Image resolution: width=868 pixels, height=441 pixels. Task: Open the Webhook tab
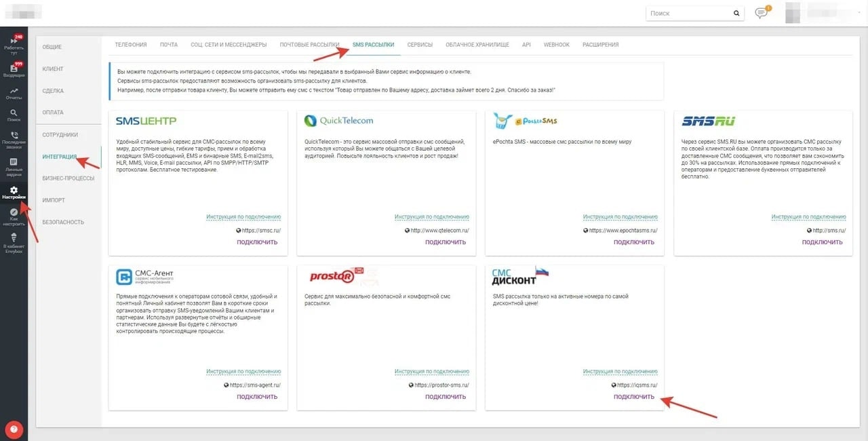[557, 45]
